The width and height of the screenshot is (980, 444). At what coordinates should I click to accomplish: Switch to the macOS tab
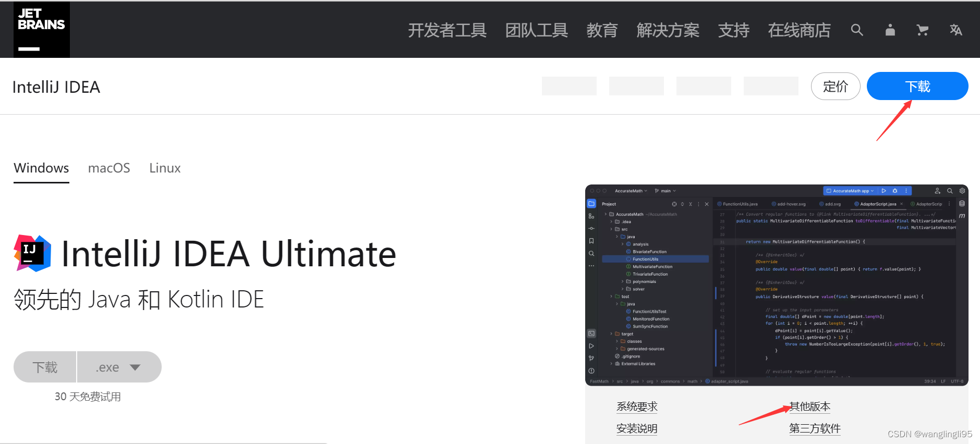pos(109,168)
